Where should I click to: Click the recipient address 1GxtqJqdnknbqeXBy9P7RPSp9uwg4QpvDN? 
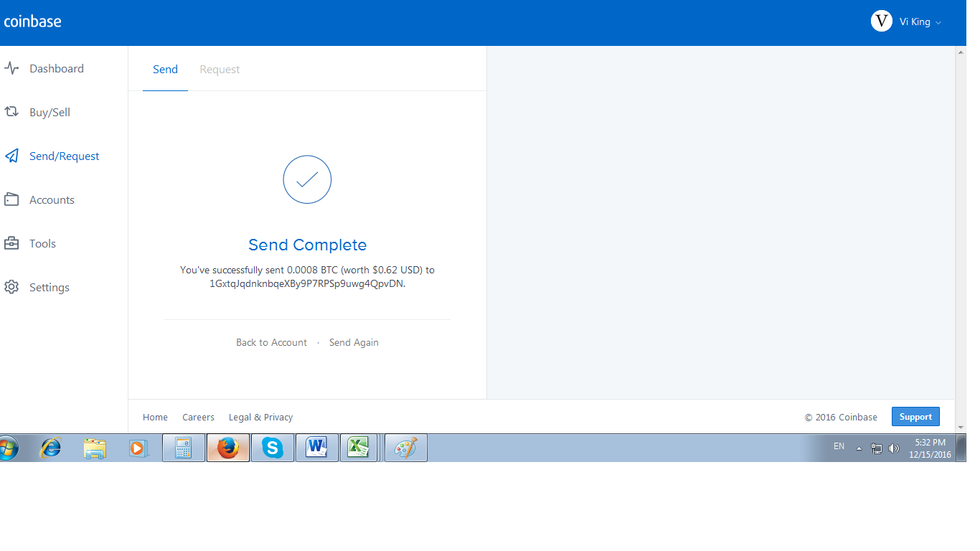click(x=307, y=283)
